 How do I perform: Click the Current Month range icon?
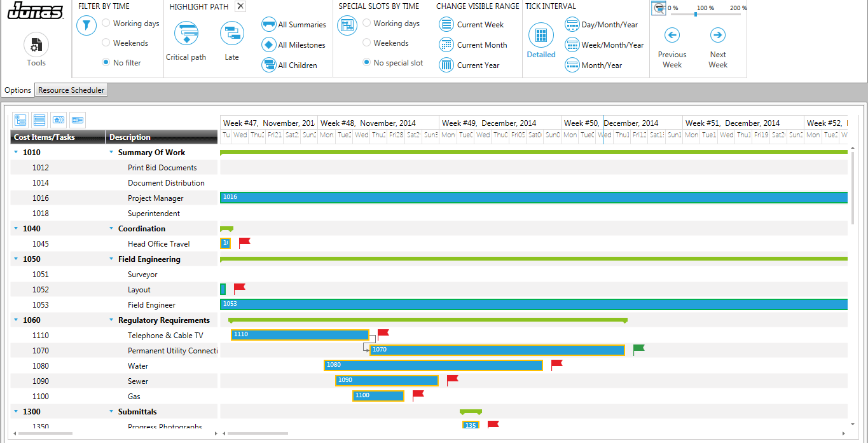[x=446, y=44]
